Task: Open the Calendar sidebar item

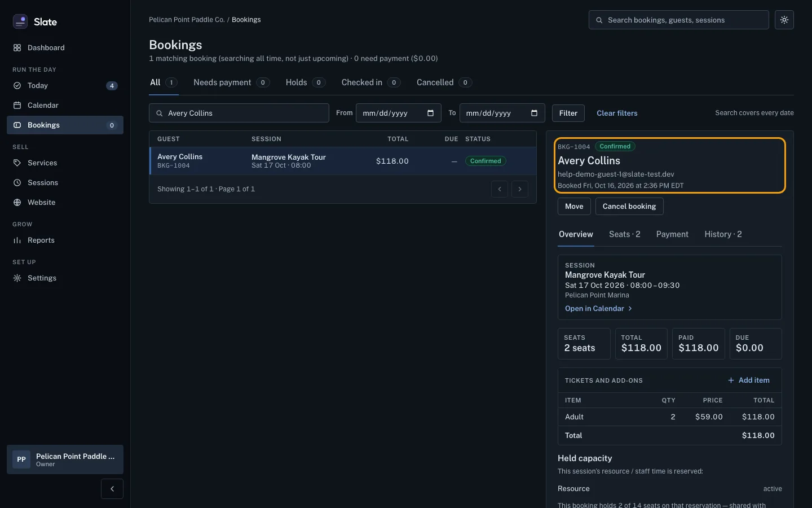Action: (65, 105)
